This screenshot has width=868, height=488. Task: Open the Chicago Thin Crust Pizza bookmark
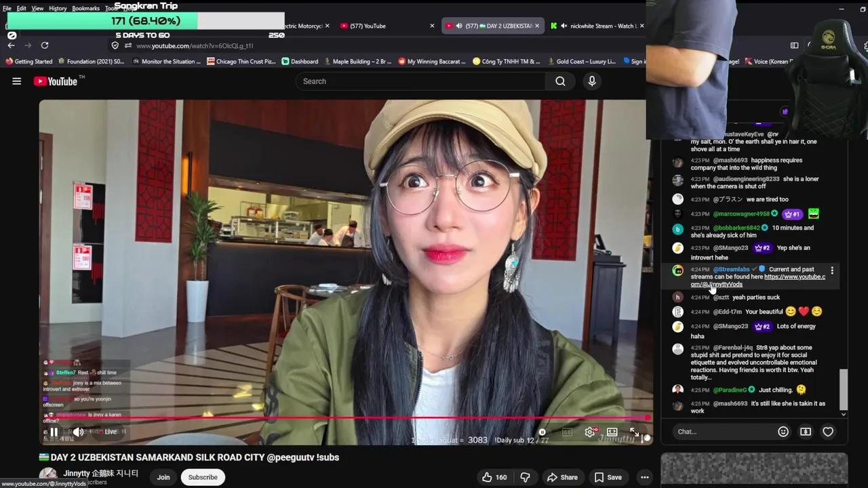pyautogui.click(x=241, y=62)
